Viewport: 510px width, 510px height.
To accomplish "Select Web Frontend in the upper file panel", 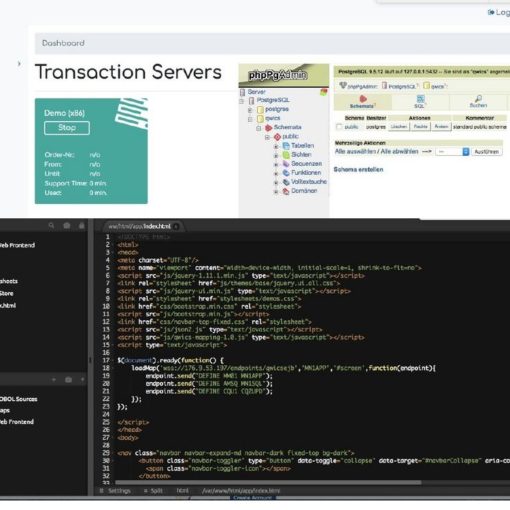I will click(x=17, y=245).
